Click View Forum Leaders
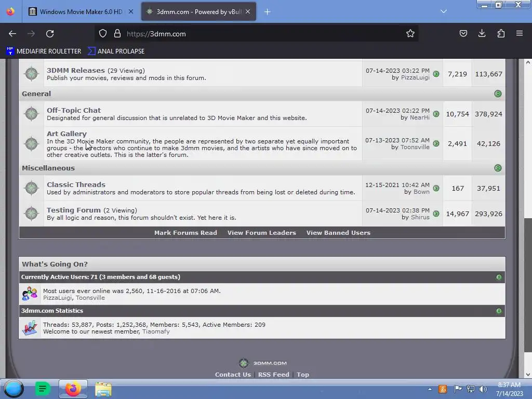The image size is (532, 399). (262, 233)
